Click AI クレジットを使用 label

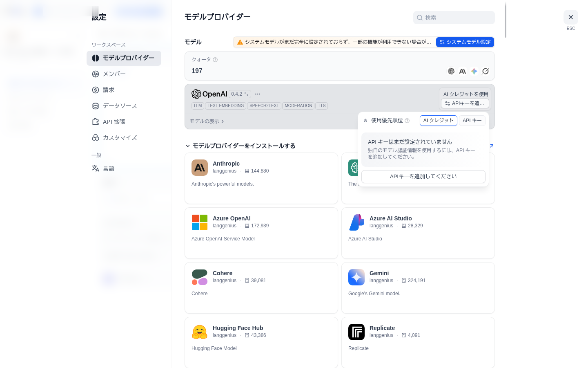[x=466, y=94]
